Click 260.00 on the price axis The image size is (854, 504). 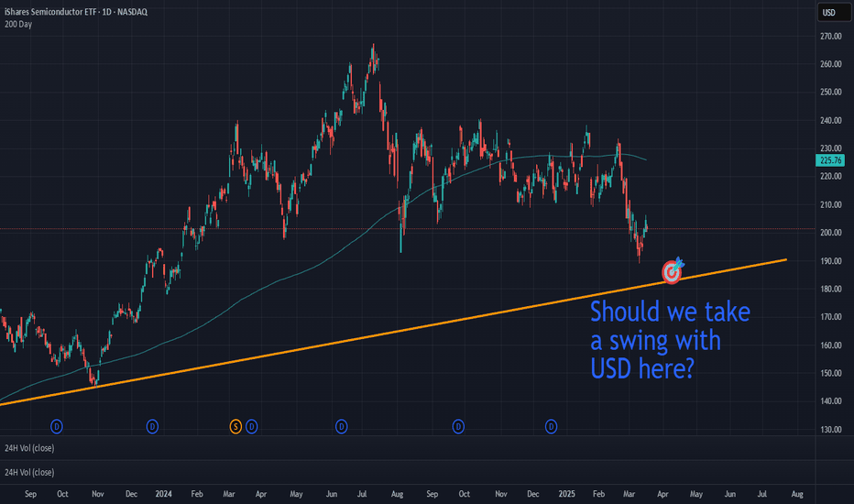pos(830,64)
